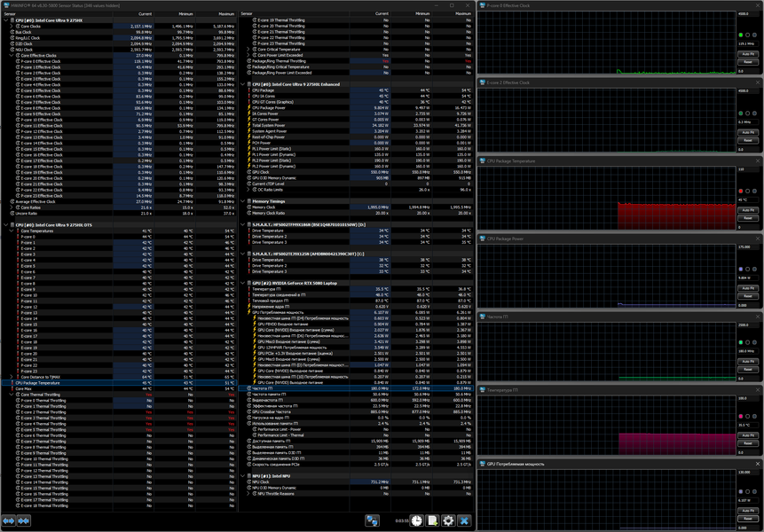The width and height of the screenshot is (764, 532).
Task: Click window icon of E-core 2 Effective Clock graph
Action: tap(483, 82)
